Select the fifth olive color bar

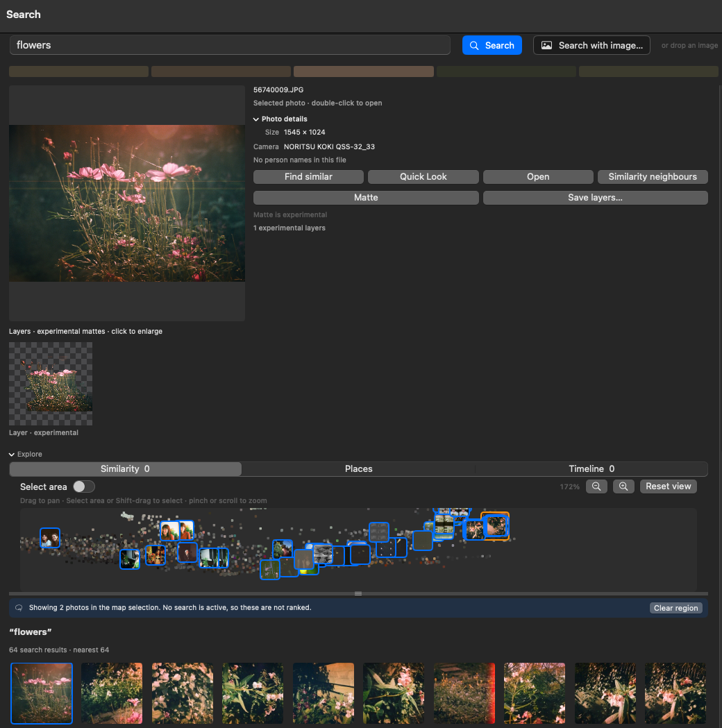click(648, 71)
